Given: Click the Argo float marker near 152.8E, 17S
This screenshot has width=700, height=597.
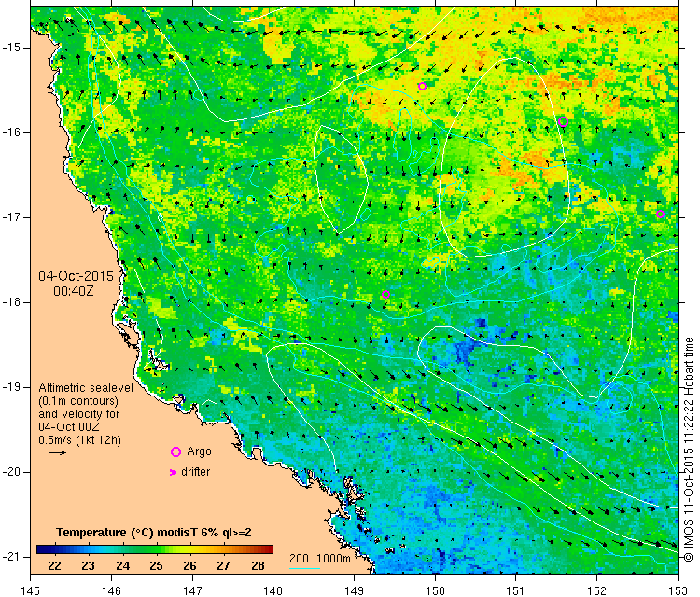Looking at the screenshot, I should coord(660,215).
